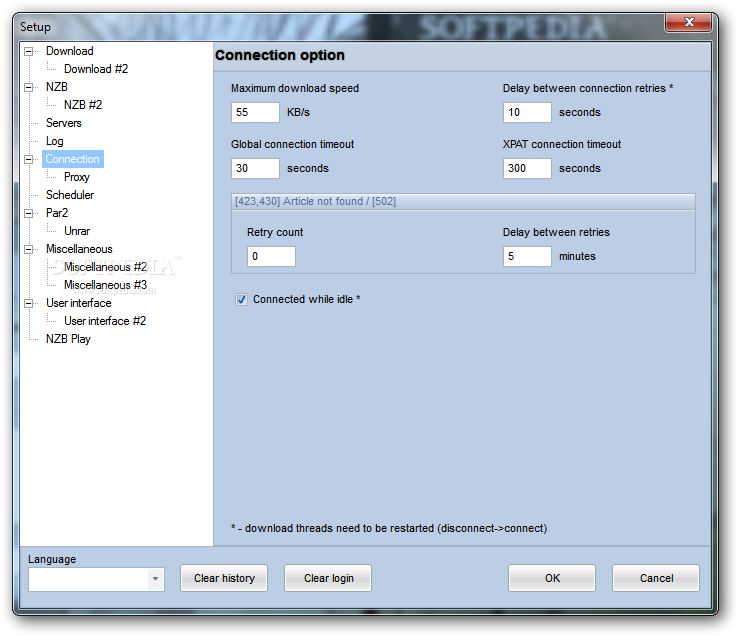Click the download threads restart note
739x636 pixels.
point(389,528)
